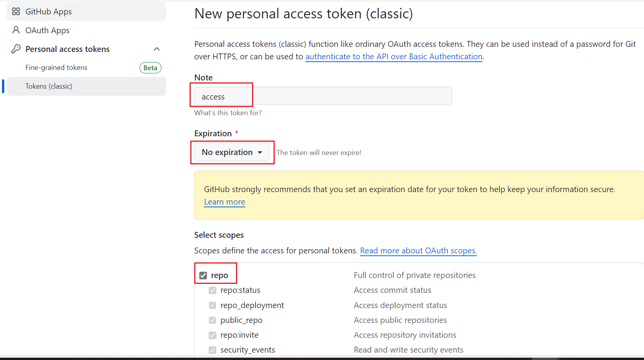
Task: Open Read more about OAuth scopes link
Action: (418, 251)
